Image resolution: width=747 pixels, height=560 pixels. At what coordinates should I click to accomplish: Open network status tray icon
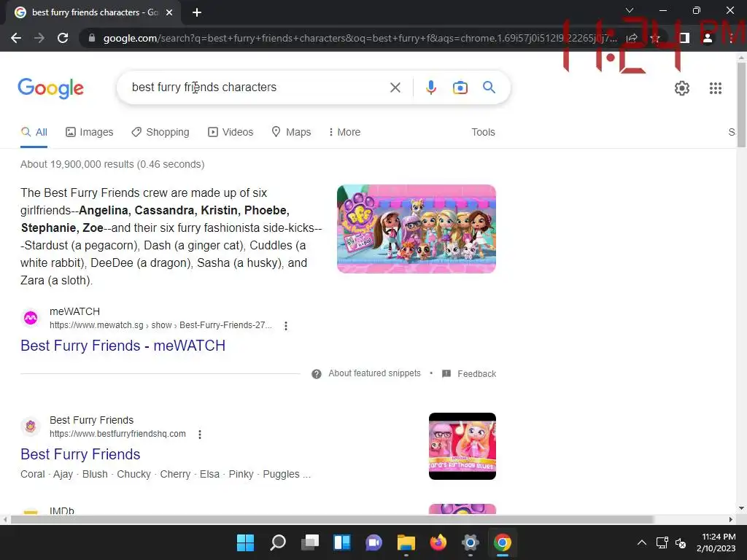[x=662, y=542]
